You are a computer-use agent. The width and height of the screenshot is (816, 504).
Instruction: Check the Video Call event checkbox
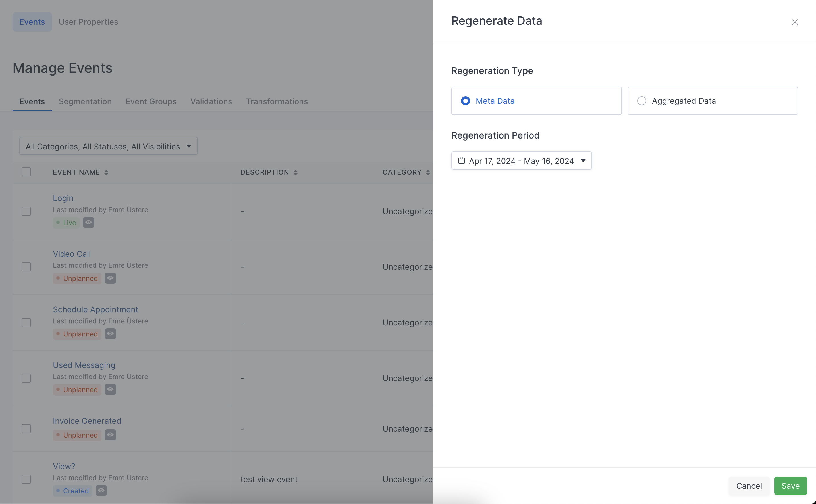(26, 267)
